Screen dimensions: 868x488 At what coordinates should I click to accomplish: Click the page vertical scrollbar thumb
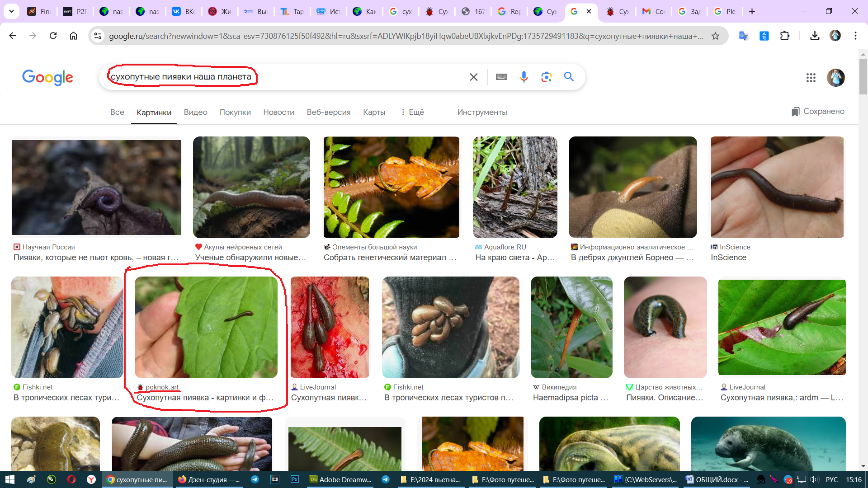point(863,77)
